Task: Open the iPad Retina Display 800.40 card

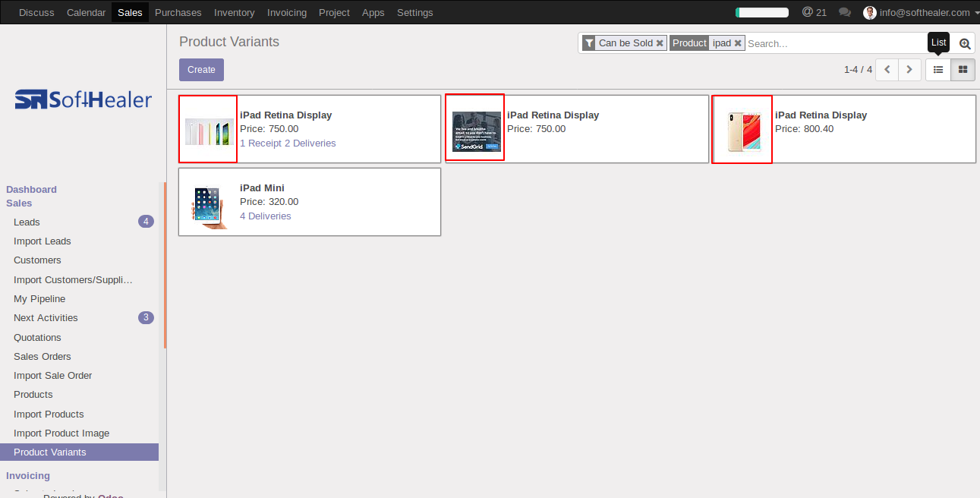Action: (x=844, y=129)
